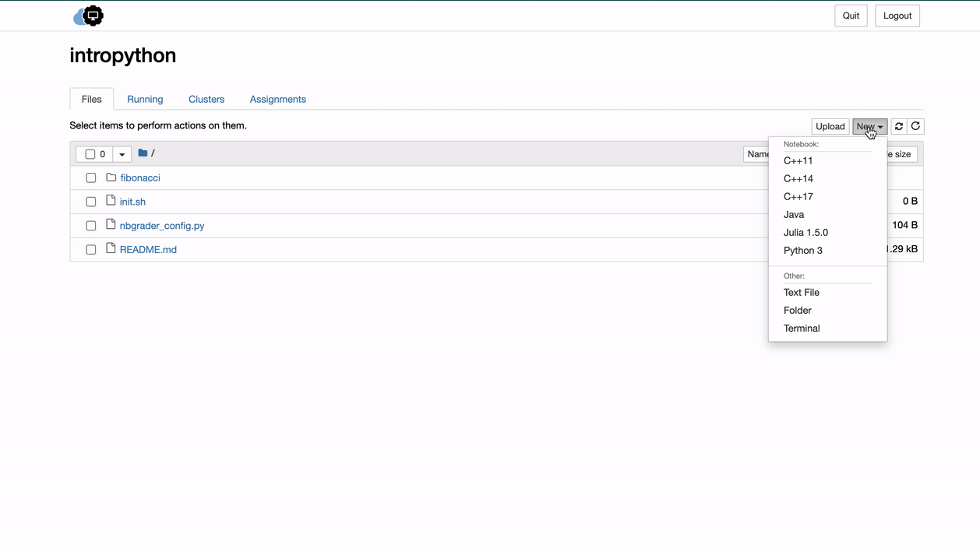
Task: Switch to the Running tab
Action: (x=145, y=99)
